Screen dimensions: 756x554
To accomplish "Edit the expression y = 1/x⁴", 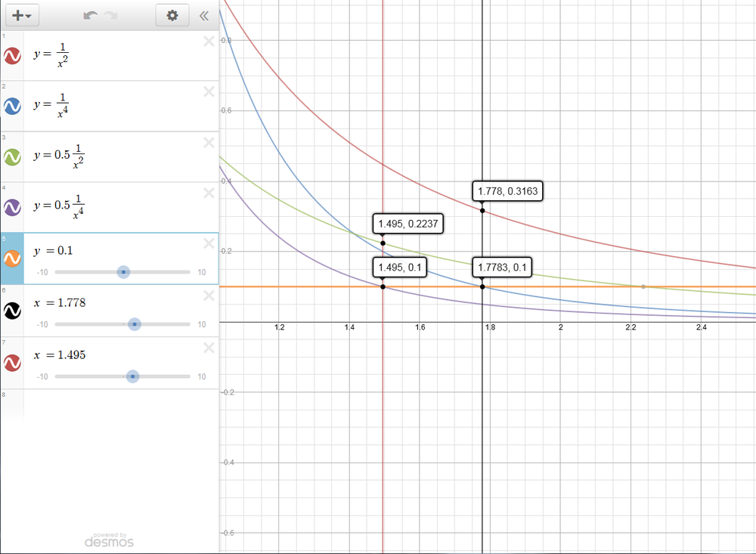I will [51, 105].
